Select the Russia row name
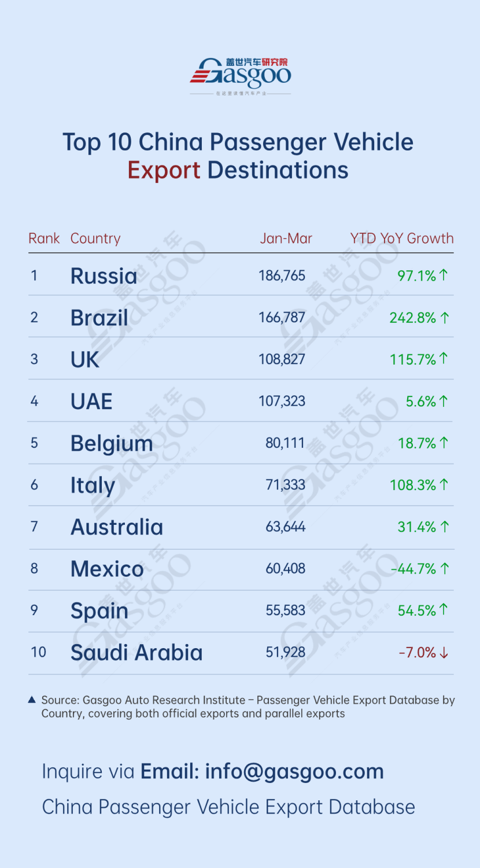 click(104, 276)
